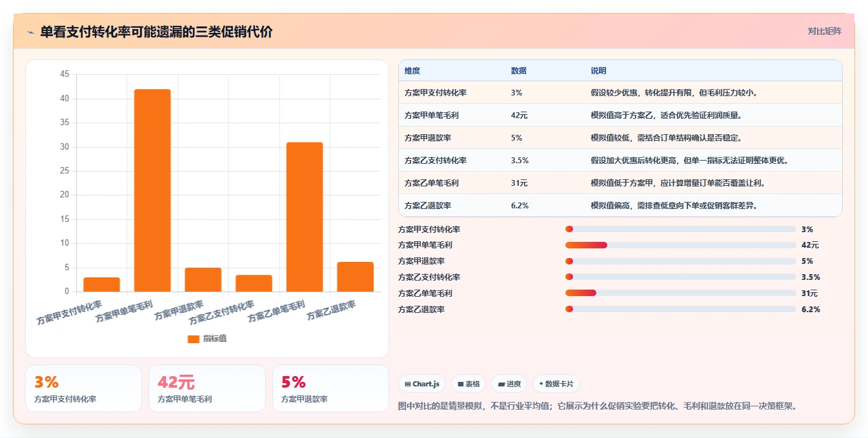Click the 方案甲单笔毛利 42元 progress bar
Viewport: 868px width, 438px height.
(680, 245)
